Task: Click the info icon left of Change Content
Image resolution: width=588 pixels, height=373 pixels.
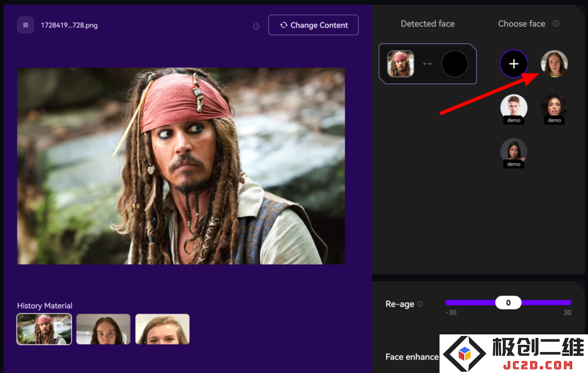Action: [x=256, y=26]
